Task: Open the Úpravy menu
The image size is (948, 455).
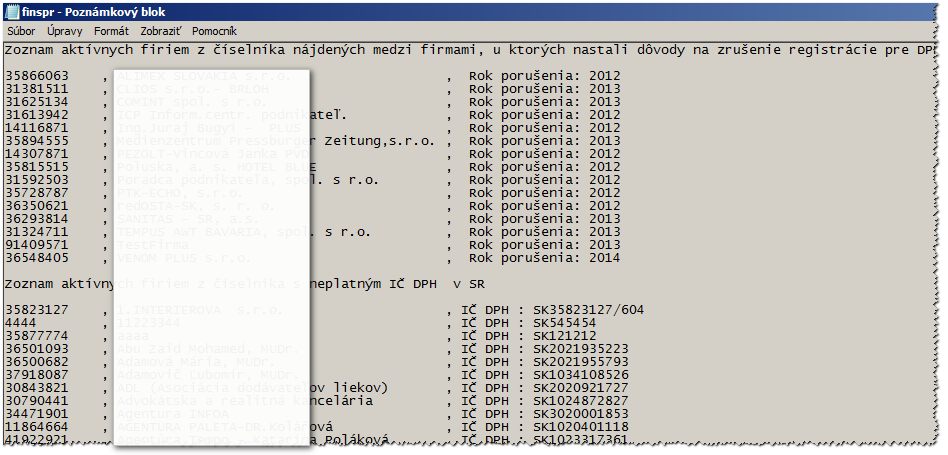Action: click(65, 31)
